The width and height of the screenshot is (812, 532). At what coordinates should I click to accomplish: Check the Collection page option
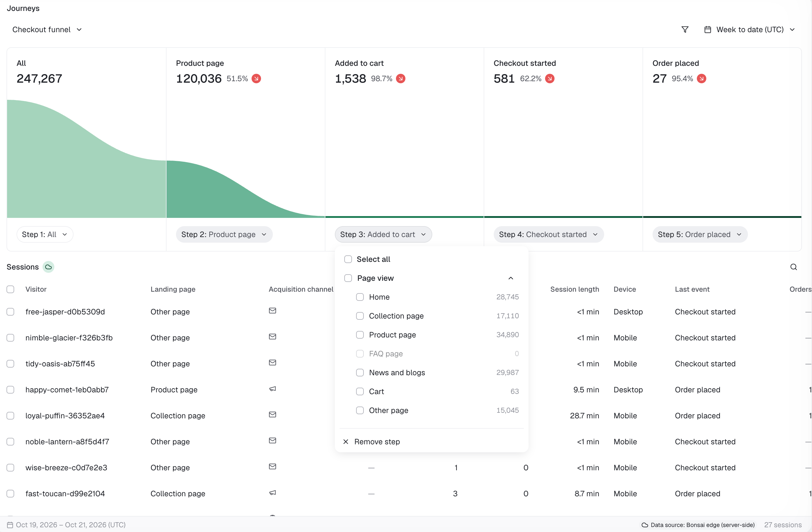click(x=360, y=316)
